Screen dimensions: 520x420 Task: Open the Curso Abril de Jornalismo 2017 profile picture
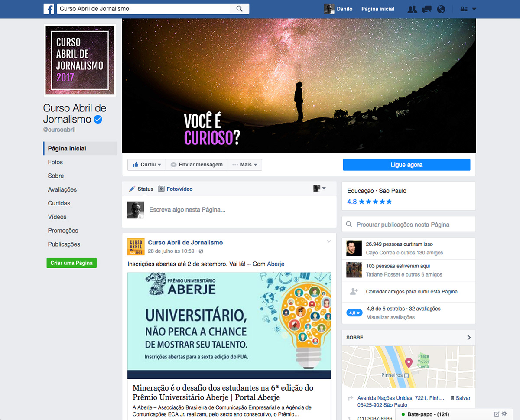point(80,60)
